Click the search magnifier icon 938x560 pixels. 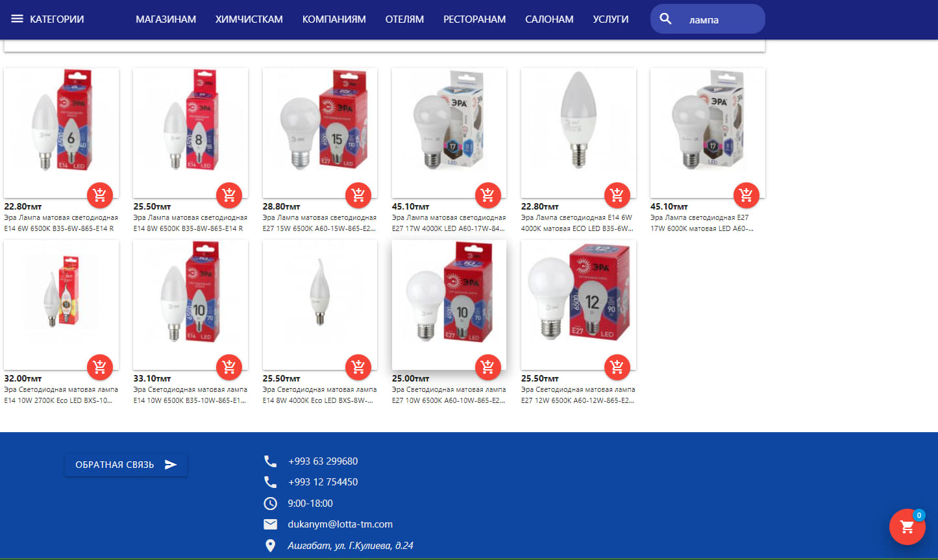click(x=665, y=19)
